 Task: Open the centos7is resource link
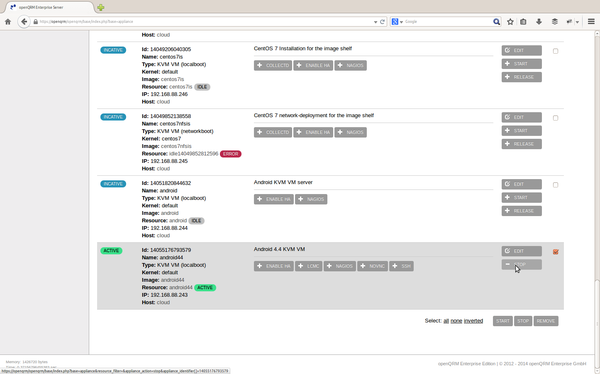pyautogui.click(x=181, y=87)
